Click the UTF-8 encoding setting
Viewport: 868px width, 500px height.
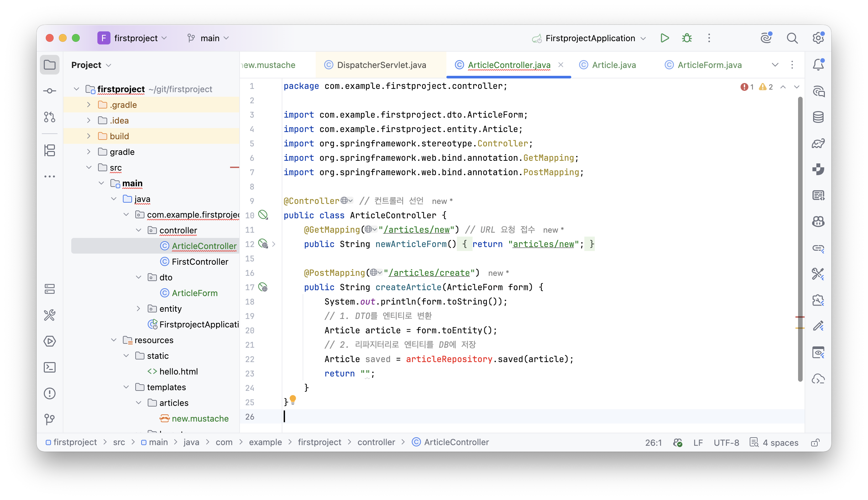726,443
